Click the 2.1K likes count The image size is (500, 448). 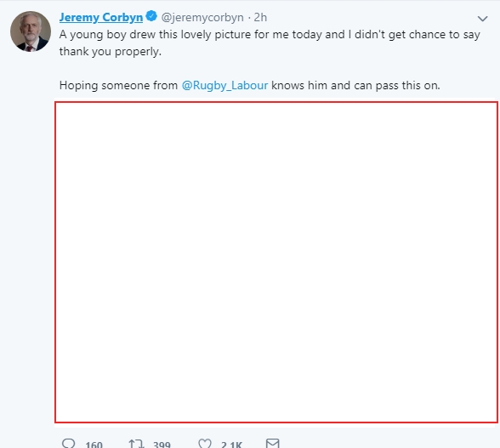click(x=231, y=444)
